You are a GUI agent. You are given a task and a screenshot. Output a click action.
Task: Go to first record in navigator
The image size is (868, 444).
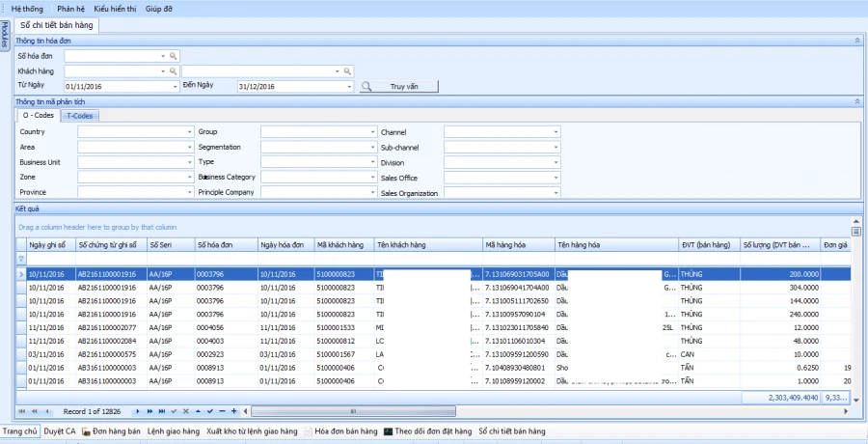[22, 411]
